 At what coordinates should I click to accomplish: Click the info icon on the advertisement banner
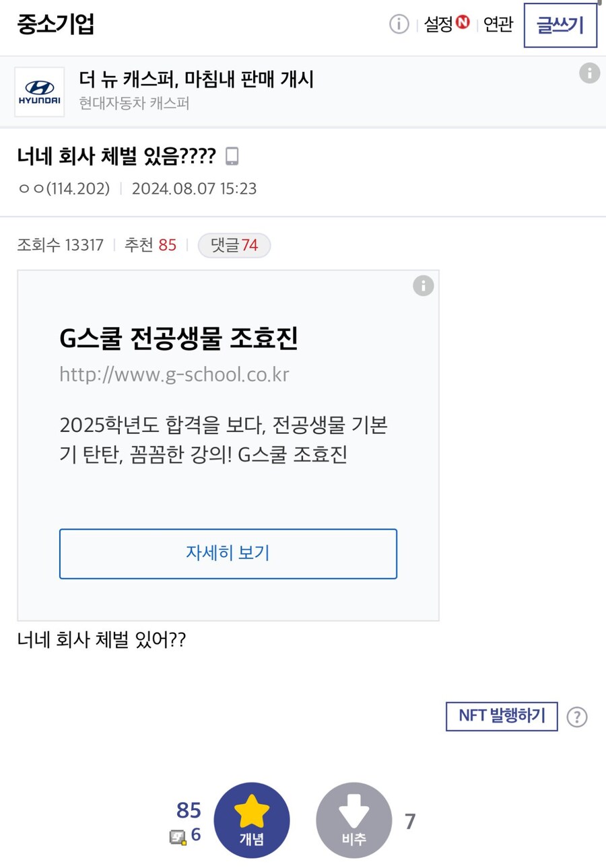click(423, 285)
